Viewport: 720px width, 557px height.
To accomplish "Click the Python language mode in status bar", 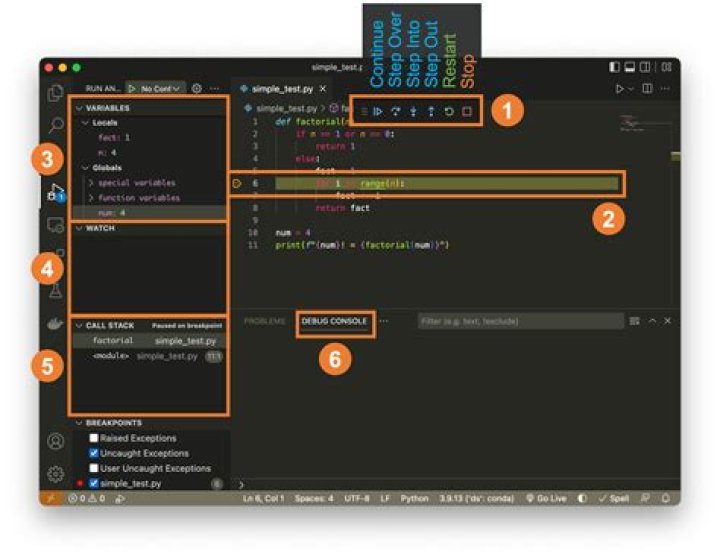I will 414,497.
